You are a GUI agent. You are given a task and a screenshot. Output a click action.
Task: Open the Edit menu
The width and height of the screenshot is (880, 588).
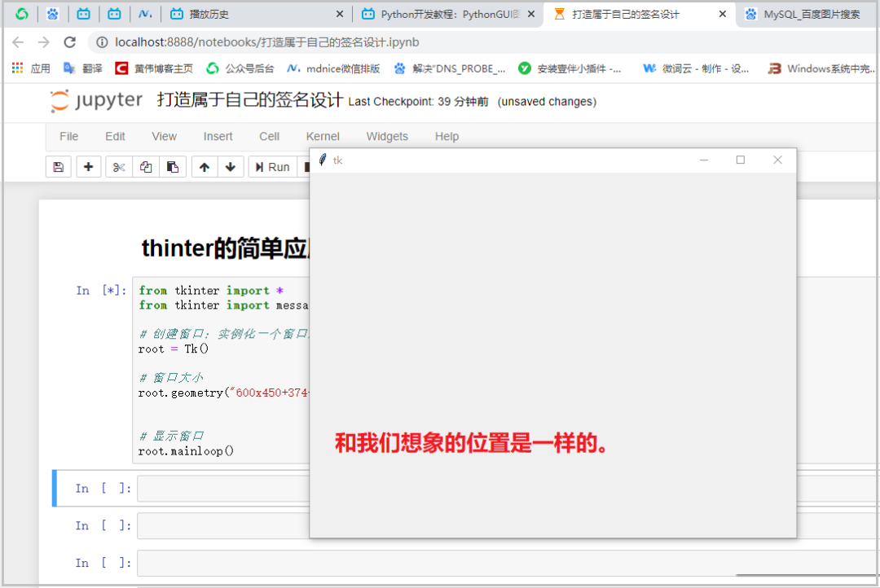(114, 136)
